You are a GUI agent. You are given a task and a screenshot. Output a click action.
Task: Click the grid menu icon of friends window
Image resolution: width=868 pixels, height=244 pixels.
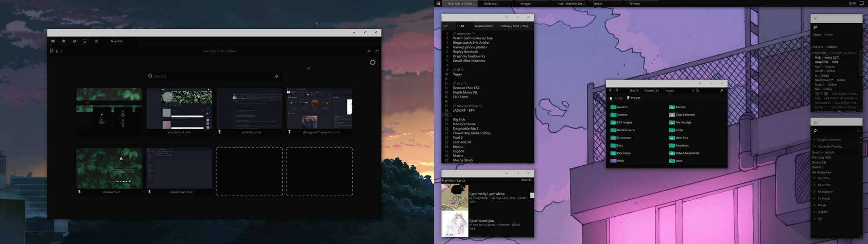(815, 19)
